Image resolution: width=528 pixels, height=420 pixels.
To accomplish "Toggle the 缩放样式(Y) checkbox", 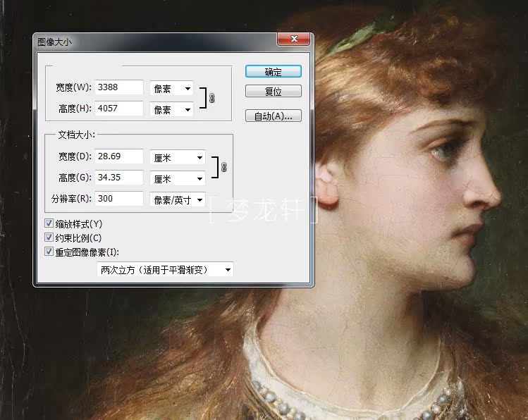I will coord(49,223).
